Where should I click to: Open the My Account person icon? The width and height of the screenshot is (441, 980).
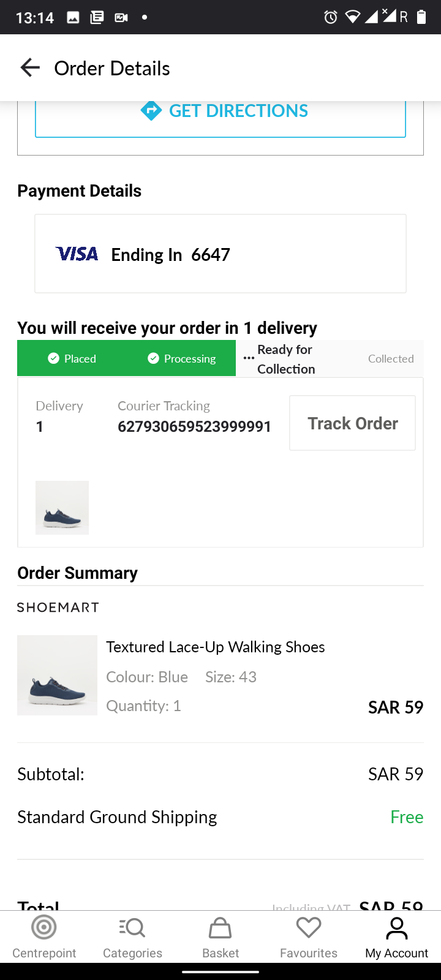click(x=397, y=928)
